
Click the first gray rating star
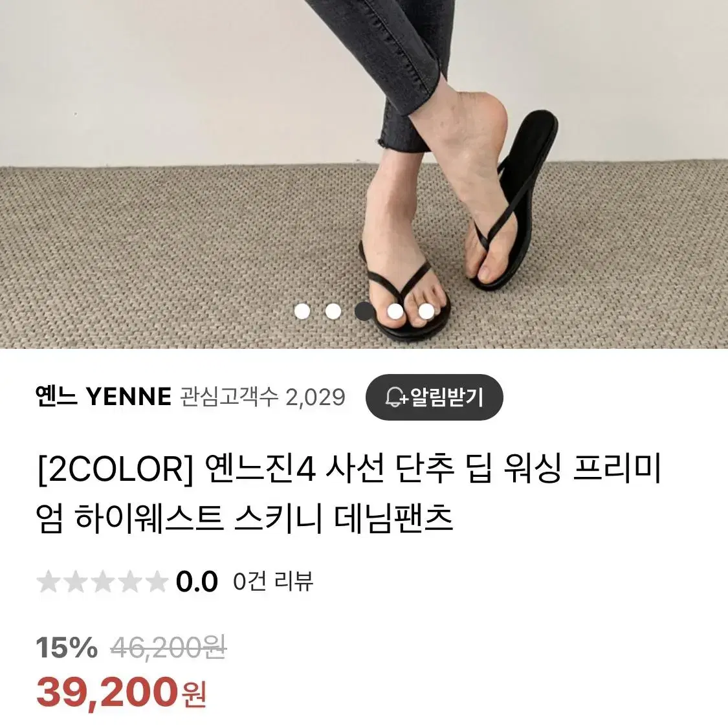pos(49,582)
